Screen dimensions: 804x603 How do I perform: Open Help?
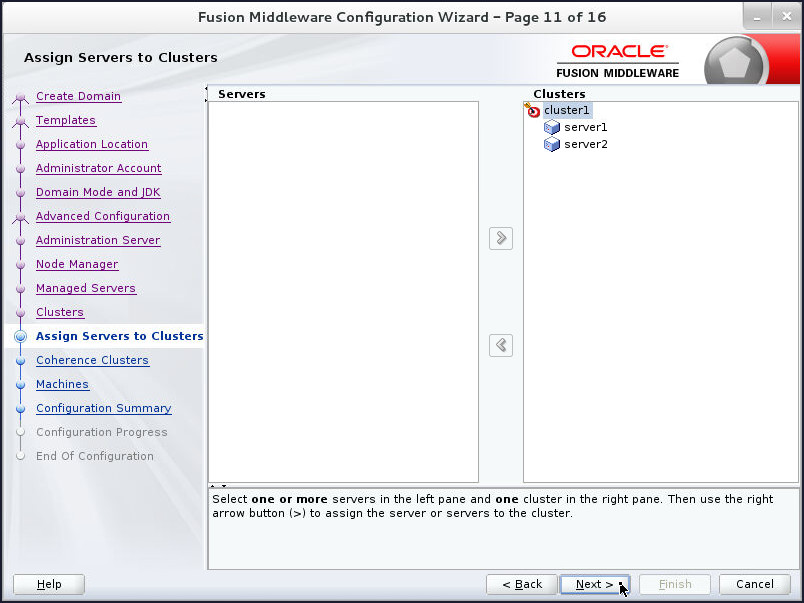pyautogui.click(x=48, y=584)
